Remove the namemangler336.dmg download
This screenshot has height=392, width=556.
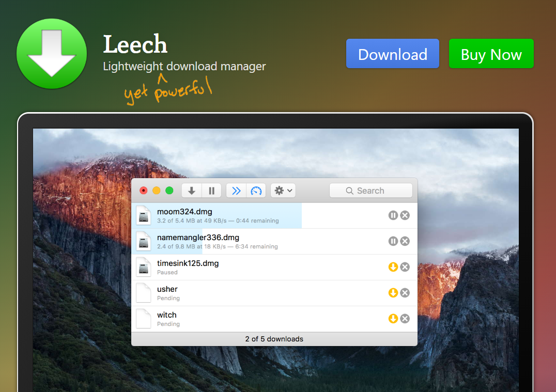pos(405,241)
